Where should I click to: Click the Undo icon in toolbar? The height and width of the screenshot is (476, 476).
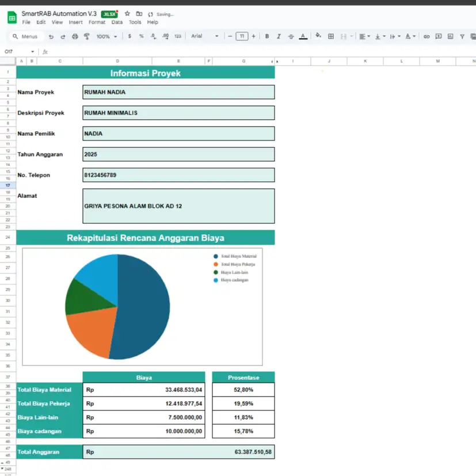(x=51, y=36)
